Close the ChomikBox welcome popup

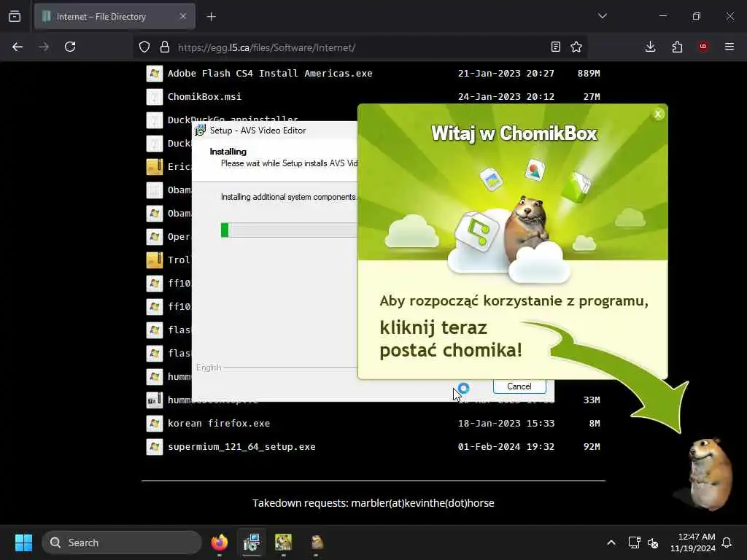tap(658, 114)
